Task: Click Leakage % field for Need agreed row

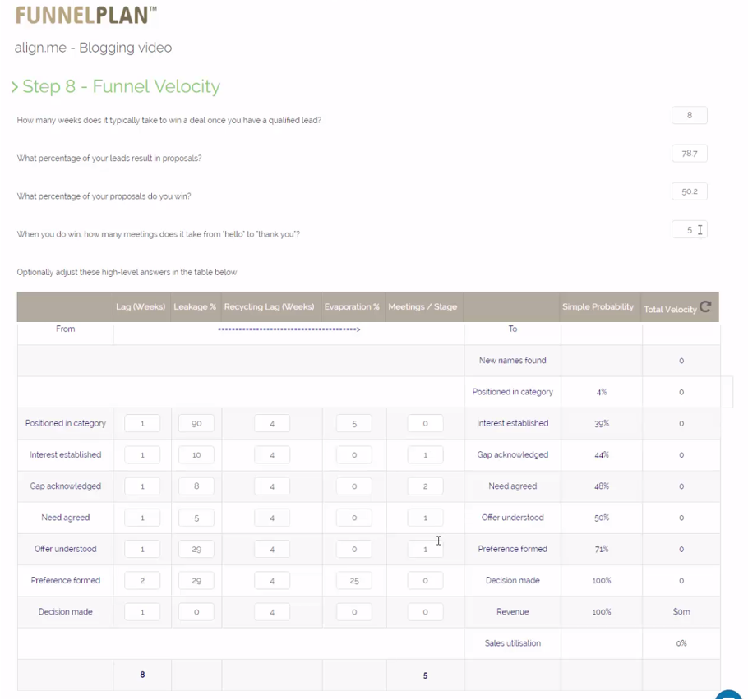Action: (x=196, y=518)
